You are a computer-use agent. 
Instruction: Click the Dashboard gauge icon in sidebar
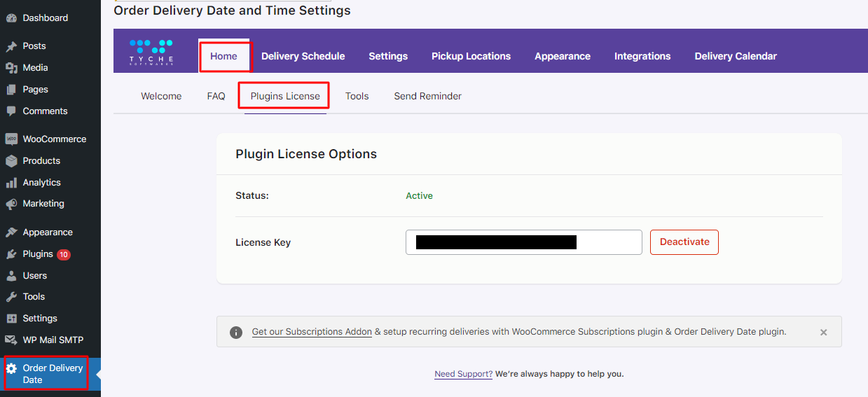(11, 18)
